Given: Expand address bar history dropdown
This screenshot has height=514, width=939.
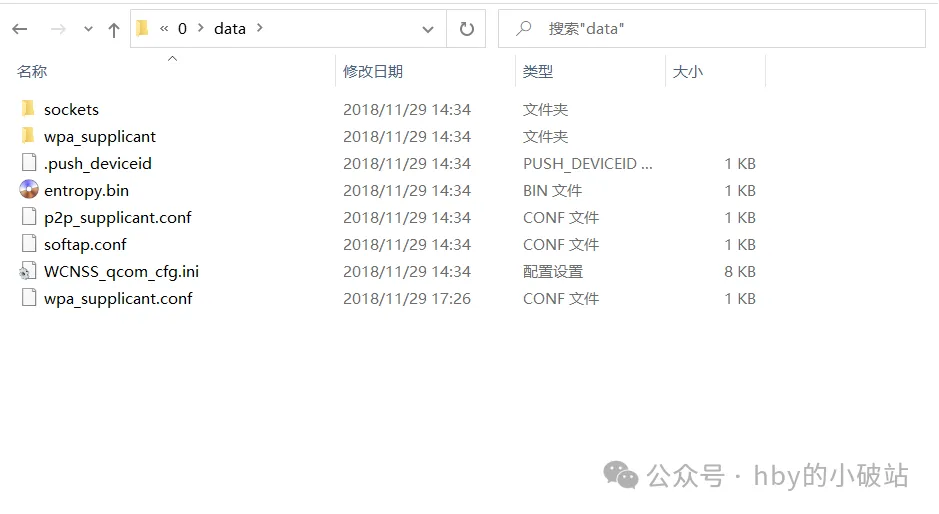Looking at the screenshot, I should pyautogui.click(x=428, y=29).
